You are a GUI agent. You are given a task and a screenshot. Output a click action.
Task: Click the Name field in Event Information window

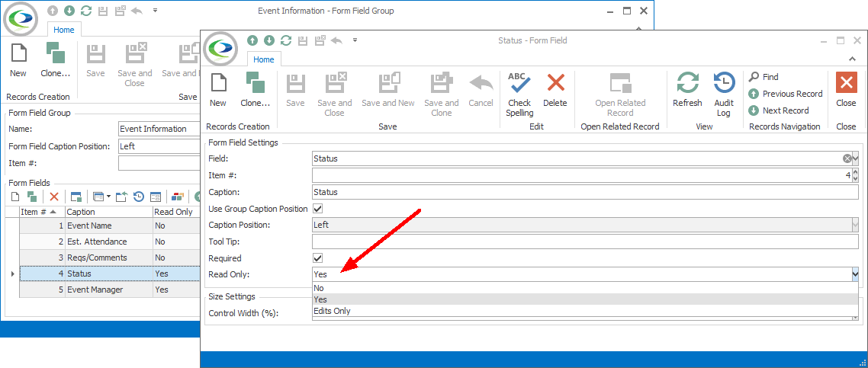coord(159,129)
